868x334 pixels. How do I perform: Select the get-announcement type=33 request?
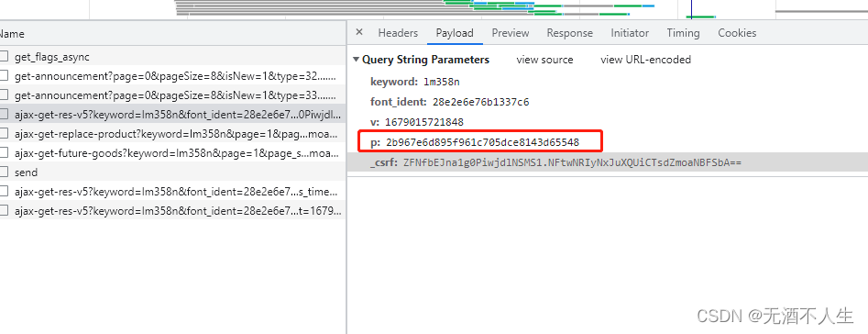click(x=172, y=95)
